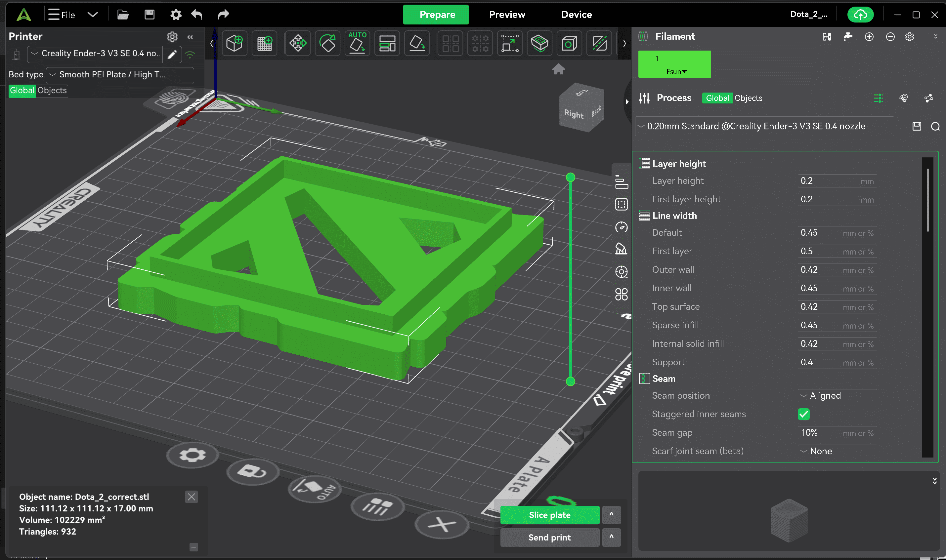946x560 pixels.
Task: Select Global in the Process panel toggle
Action: click(717, 98)
